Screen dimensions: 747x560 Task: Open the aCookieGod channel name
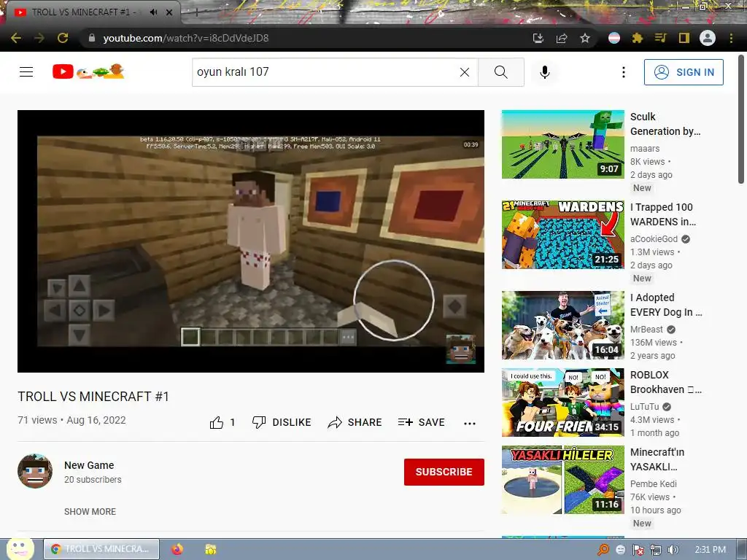click(x=654, y=239)
